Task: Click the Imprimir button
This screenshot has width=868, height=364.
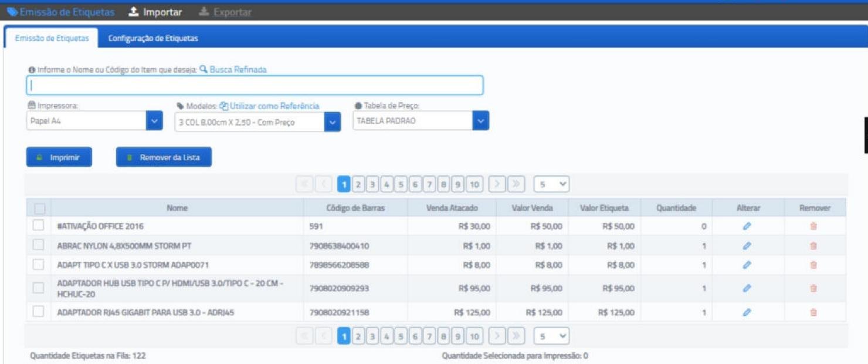Action: [x=59, y=157]
